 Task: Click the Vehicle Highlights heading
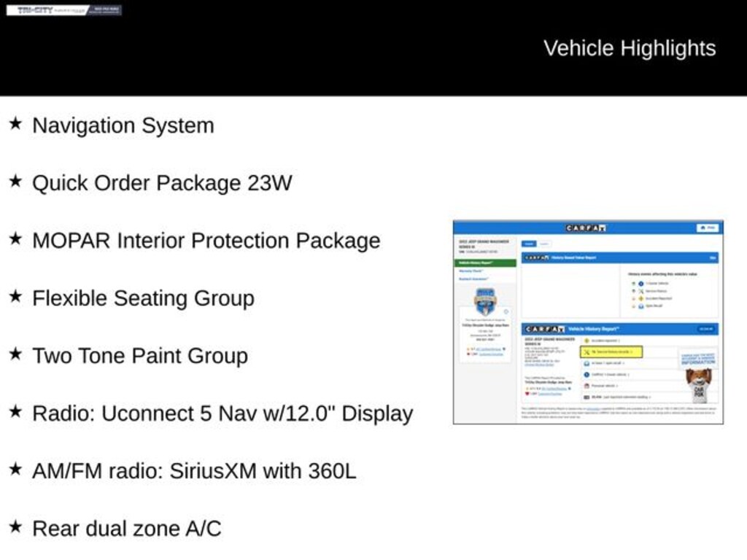click(629, 48)
